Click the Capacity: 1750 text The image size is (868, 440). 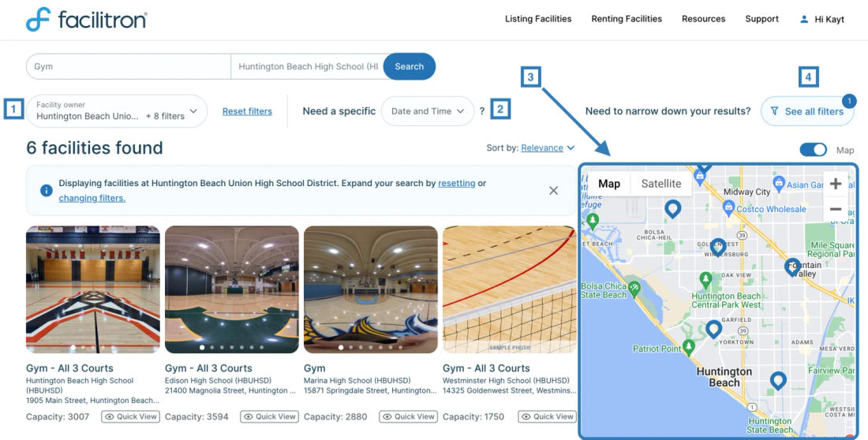[473, 417]
